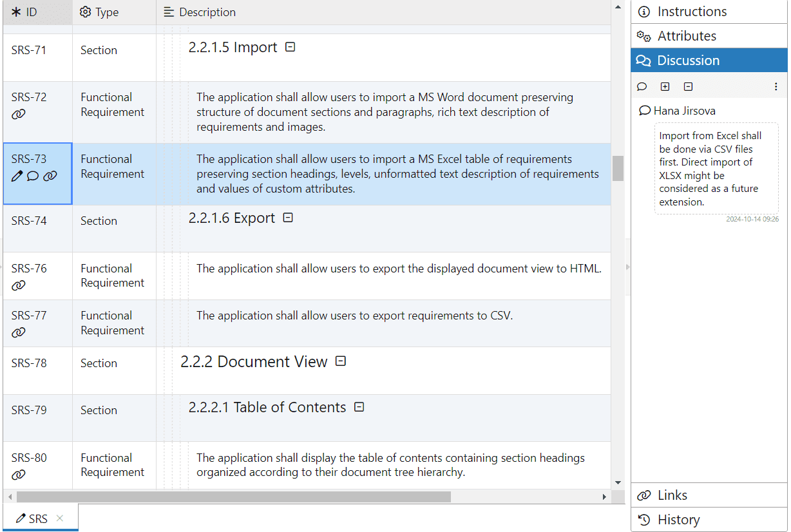This screenshot has height=532, width=791.
Task: Click the chain icon next to Links
Action: click(643, 495)
